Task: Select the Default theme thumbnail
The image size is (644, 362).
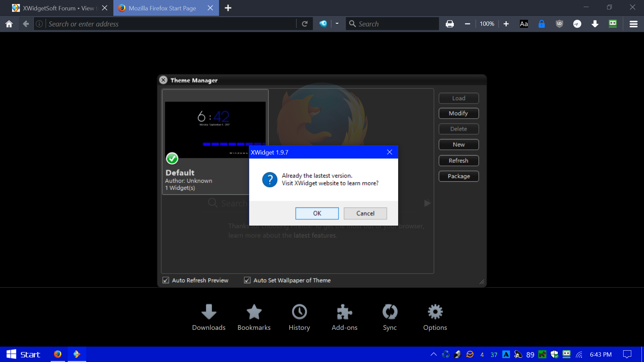Action: tap(215, 129)
